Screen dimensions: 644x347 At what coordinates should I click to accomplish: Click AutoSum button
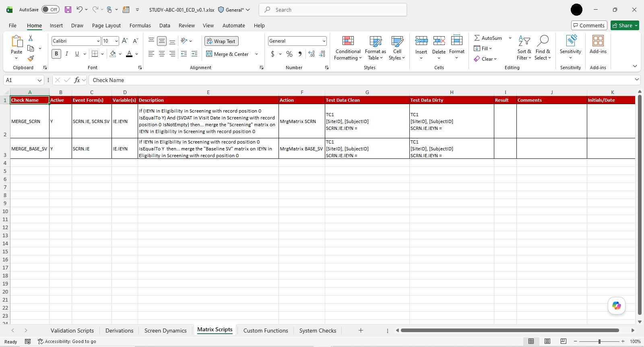tap(488, 38)
